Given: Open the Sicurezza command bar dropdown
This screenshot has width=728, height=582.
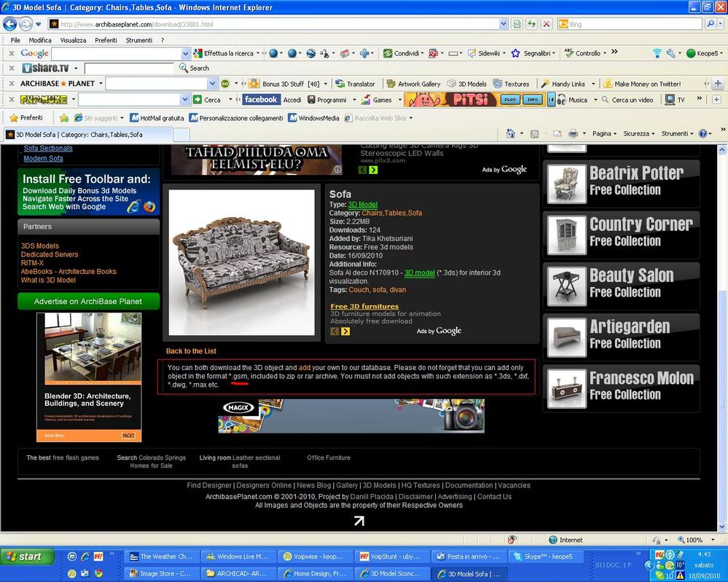Looking at the screenshot, I should click(x=638, y=134).
